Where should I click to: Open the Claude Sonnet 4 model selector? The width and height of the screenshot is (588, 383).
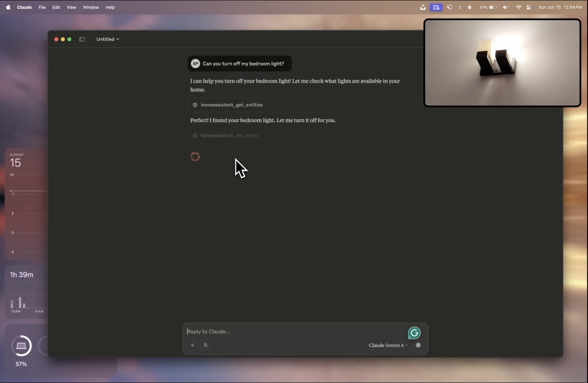(x=388, y=345)
